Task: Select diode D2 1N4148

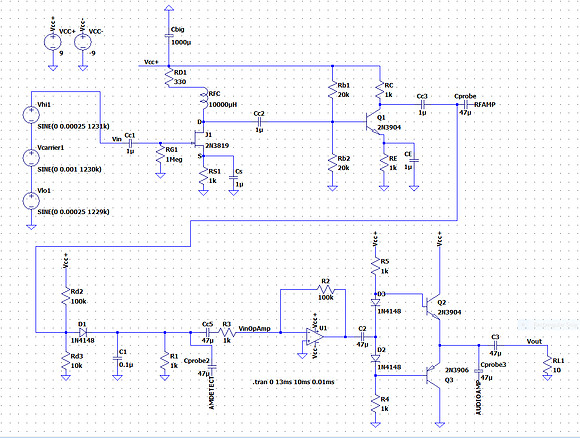Action: pos(375,358)
